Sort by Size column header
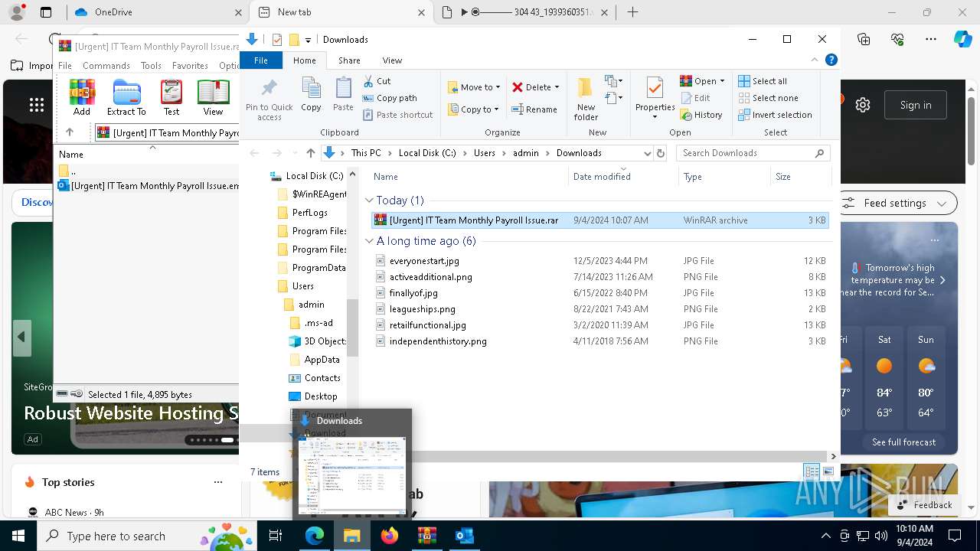980x551 pixels. point(801,177)
